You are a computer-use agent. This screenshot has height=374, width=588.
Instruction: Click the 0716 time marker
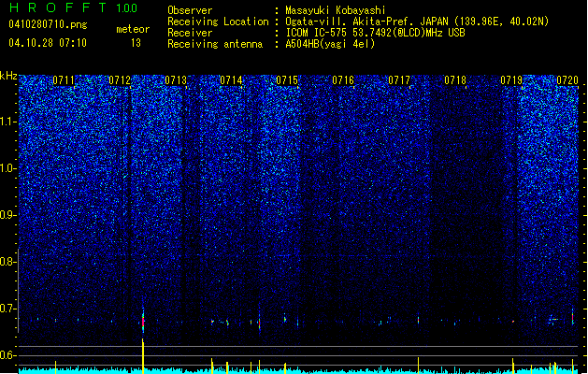pyautogui.click(x=343, y=80)
